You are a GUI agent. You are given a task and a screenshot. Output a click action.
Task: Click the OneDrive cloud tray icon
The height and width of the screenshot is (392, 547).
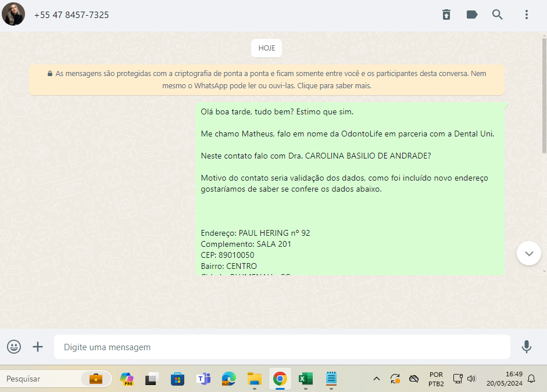click(414, 379)
